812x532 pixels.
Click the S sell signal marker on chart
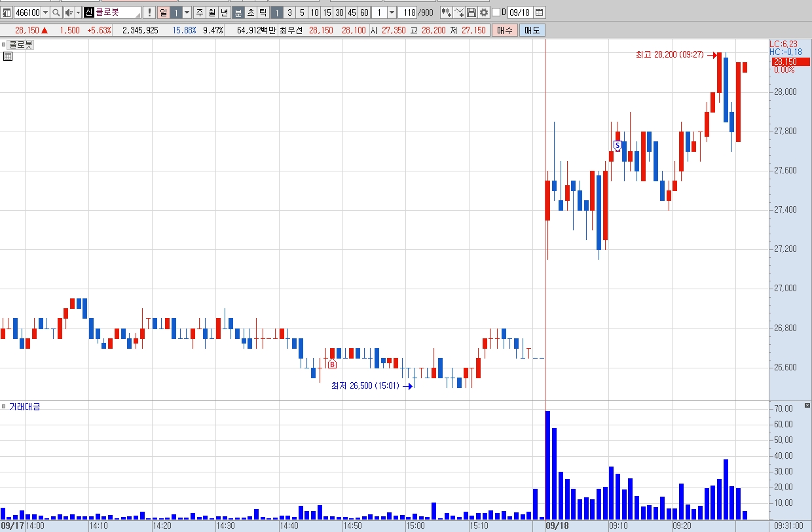pyautogui.click(x=617, y=145)
